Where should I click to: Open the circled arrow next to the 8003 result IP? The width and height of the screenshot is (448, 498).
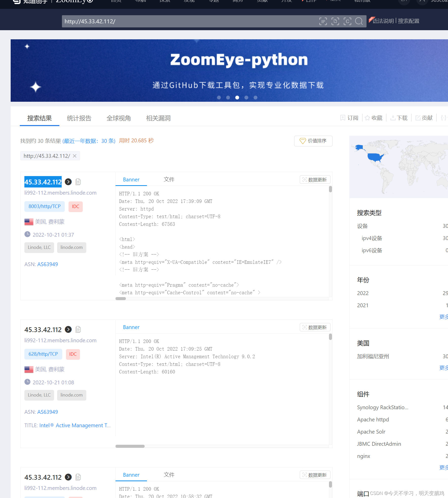coord(68,182)
